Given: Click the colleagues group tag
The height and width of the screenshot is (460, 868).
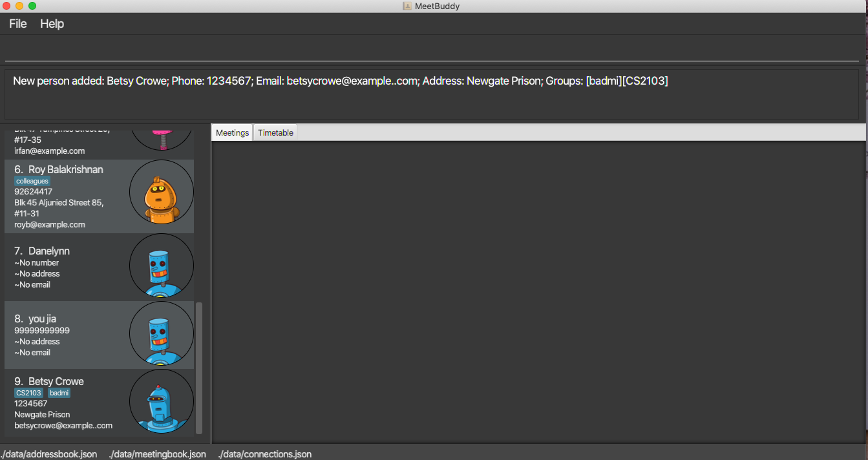Looking at the screenshot, I should pos(32,182).
